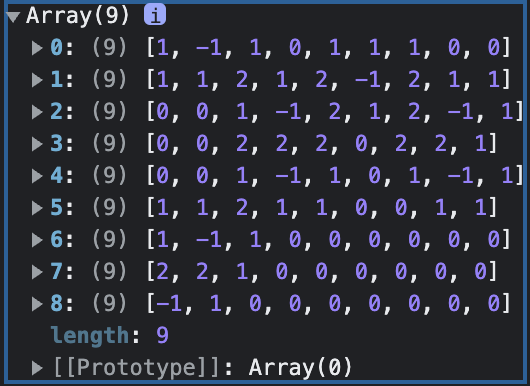Click the (9) count in row 8
Viewport: 530px width, 386px height.
[110, 304]
